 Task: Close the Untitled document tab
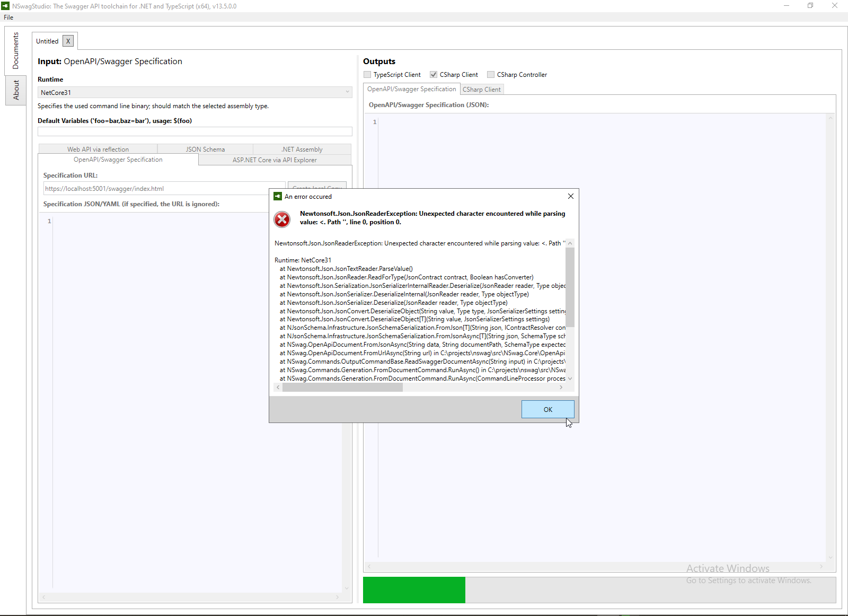[x=68, y=41]
